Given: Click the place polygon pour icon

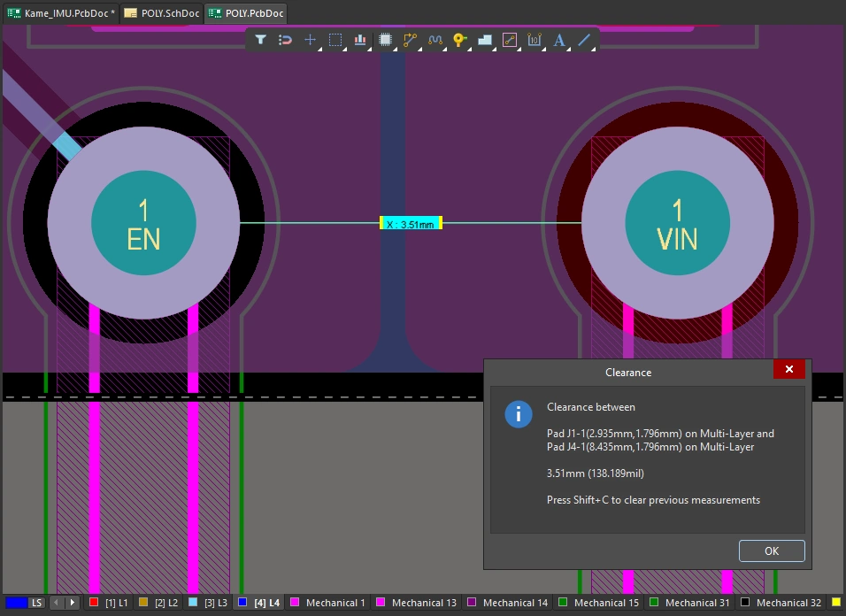Looking at the screenshot, I should pos(484,40).
